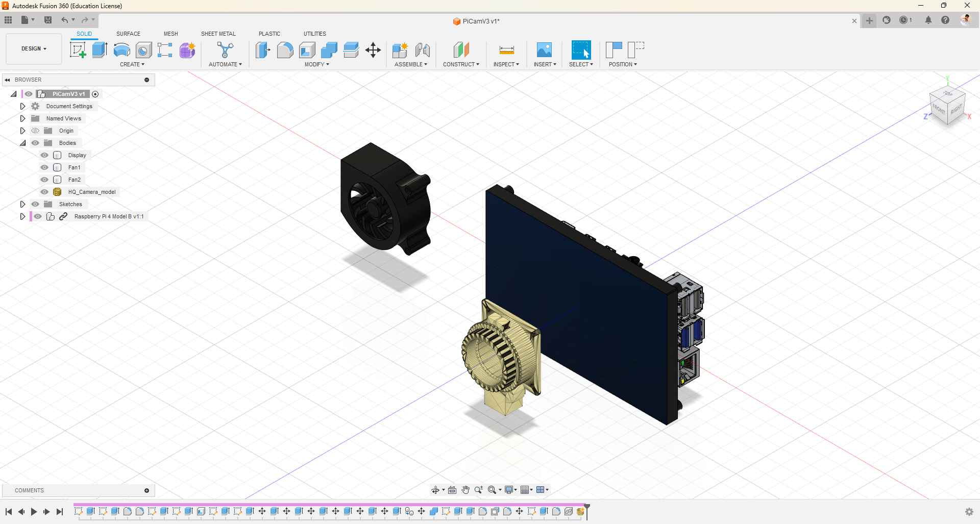Open the notifications bell
Viewport: 980px width, 524px height.
[928, 20]
